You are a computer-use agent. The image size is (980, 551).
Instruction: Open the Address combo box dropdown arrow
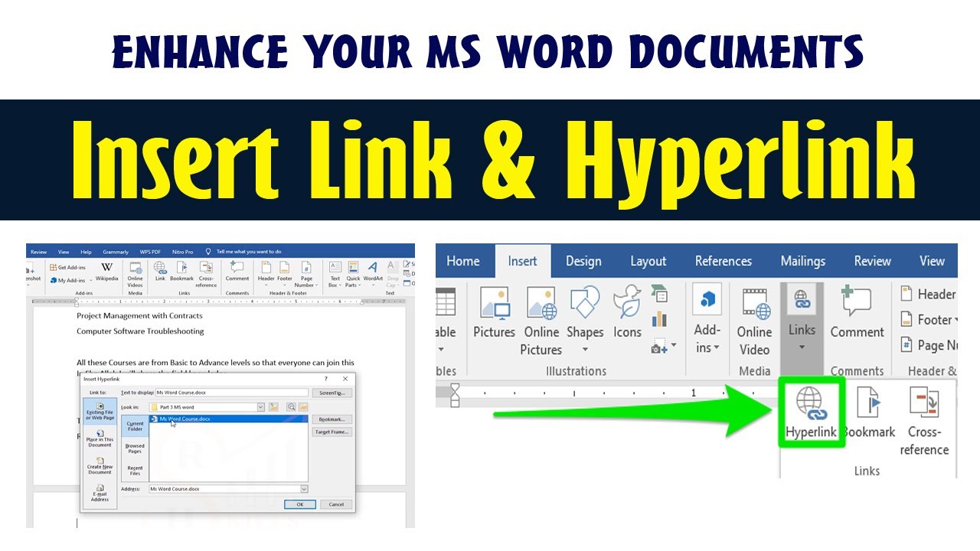pyautogui.click(x=304, y=489)
